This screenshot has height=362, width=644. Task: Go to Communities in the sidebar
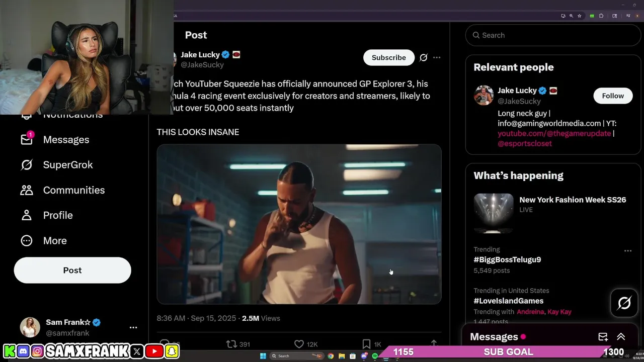[x=74, y=190]
